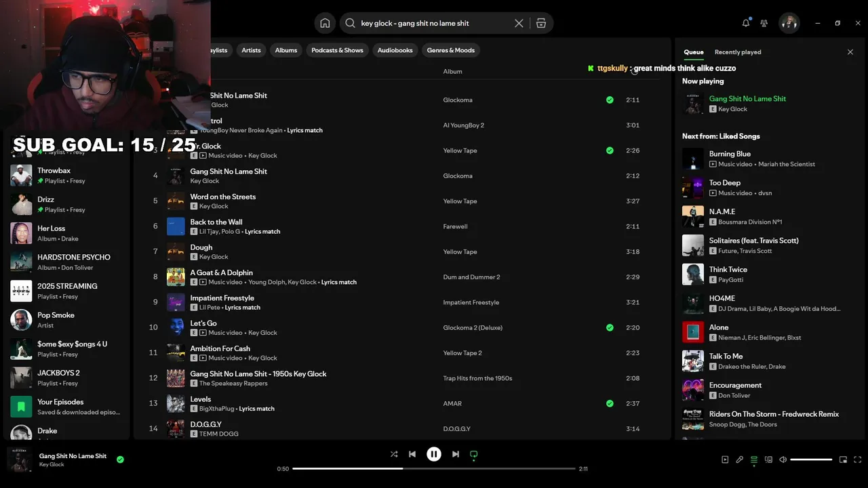The image size is (868, 488).
Task: Open Dum and Dummer 2 album link
Action: coord(471,277)
